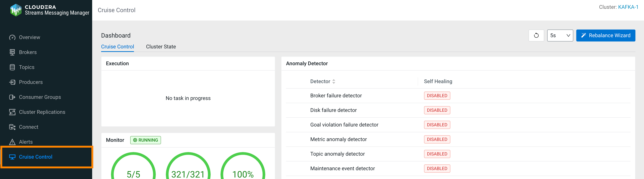Open the KAFKA-1 cluster link
The width and height of the screenshot is (644, 179).
click(628, 7)
